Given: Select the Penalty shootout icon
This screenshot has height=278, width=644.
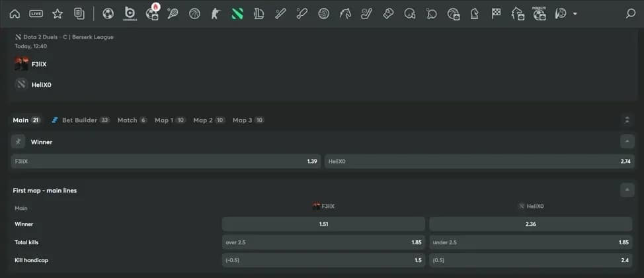Looking at the screenshot, I should pyautogui.click(x=540, y=14).
